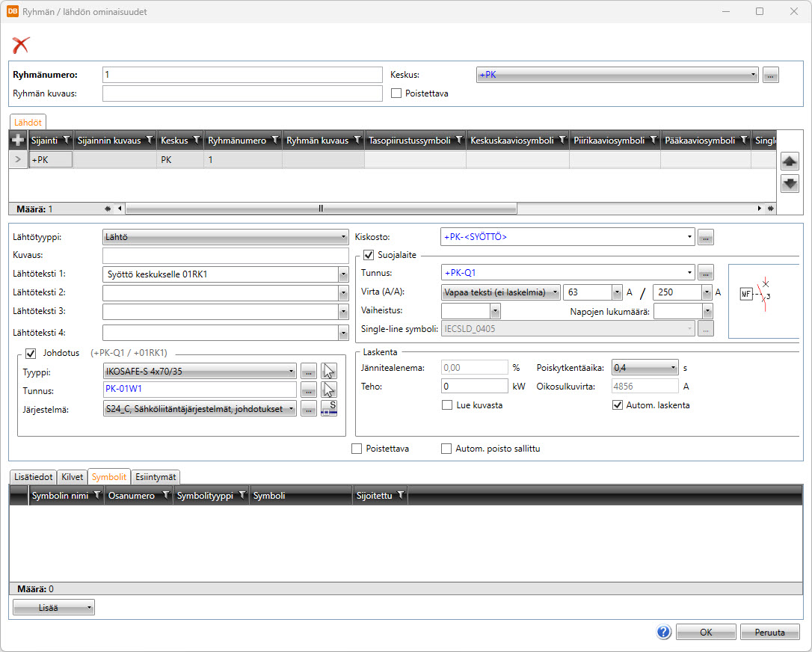The image size is (812, 652).
Task: Move row down with the down arrow button
Action: tap(790, 183)
